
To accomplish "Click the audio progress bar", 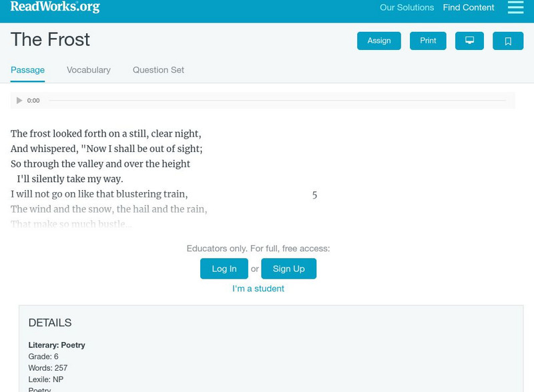I will point(277,101).
